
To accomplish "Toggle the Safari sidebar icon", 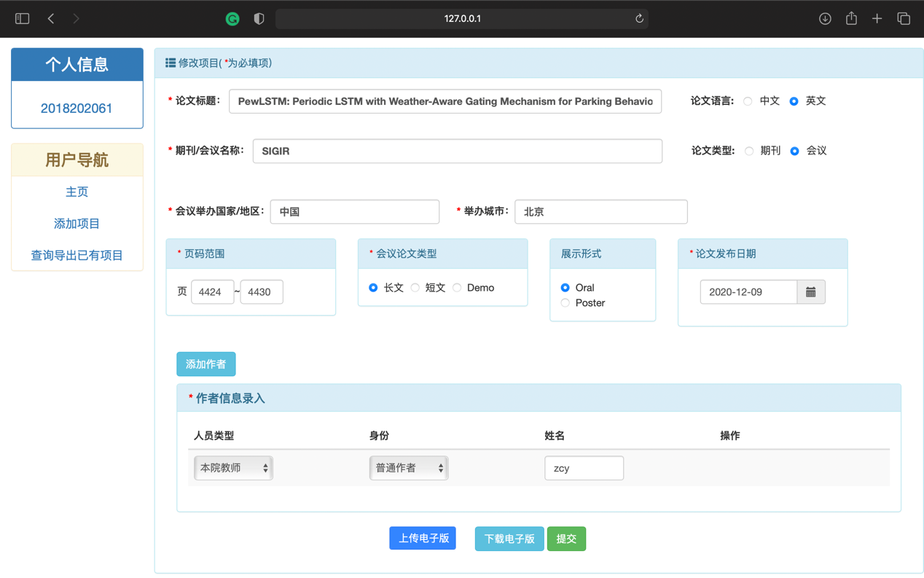I will 23,19.
